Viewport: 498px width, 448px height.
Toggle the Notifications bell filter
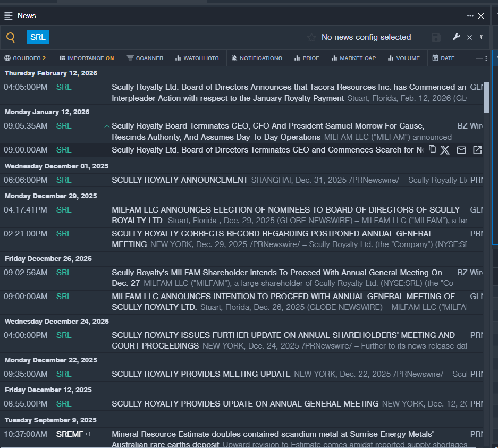point(257,58)
